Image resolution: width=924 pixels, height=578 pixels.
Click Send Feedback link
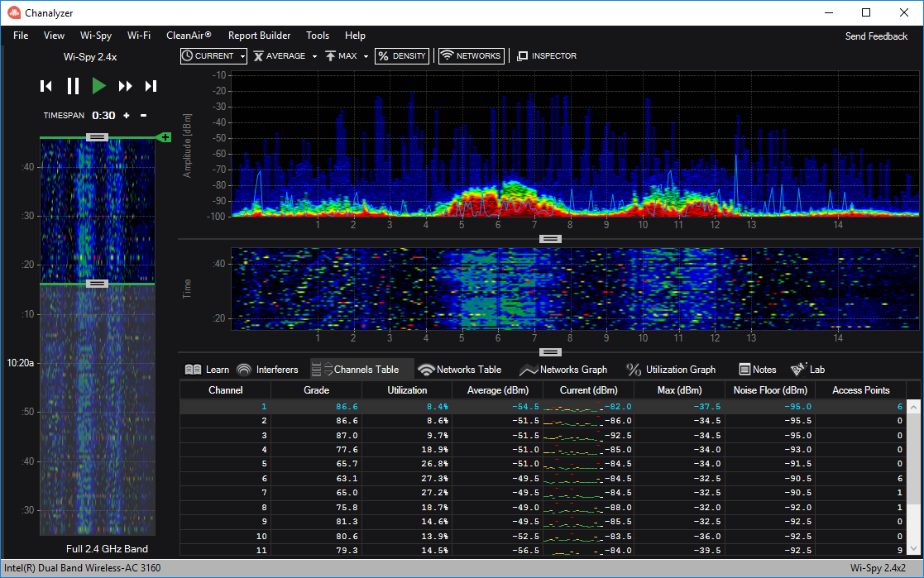tap(876, 36)
